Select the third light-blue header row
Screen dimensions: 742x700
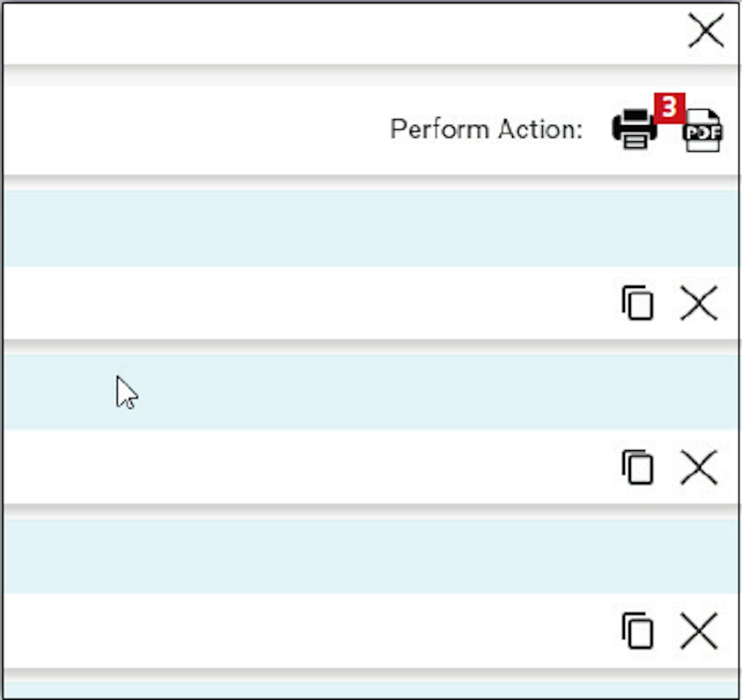point(371,556)
